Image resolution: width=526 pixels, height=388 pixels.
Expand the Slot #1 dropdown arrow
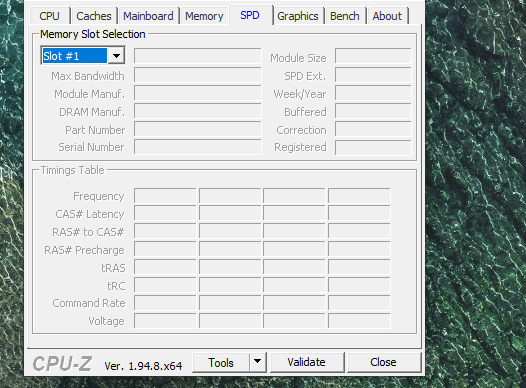pos(116,56)
